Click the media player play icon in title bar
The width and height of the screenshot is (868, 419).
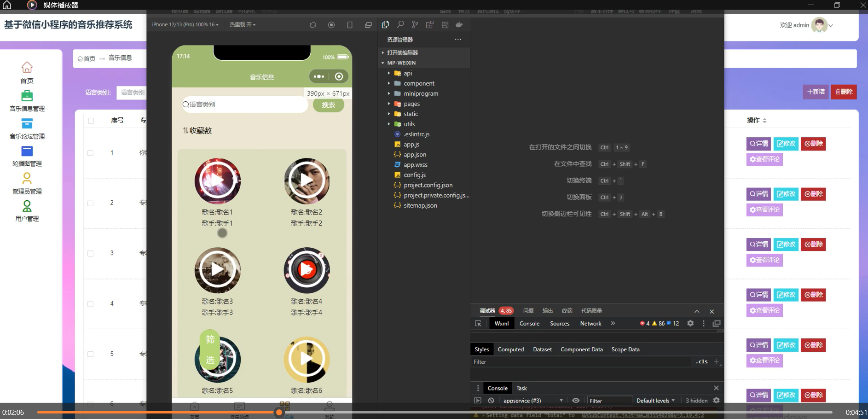[32, 5]
